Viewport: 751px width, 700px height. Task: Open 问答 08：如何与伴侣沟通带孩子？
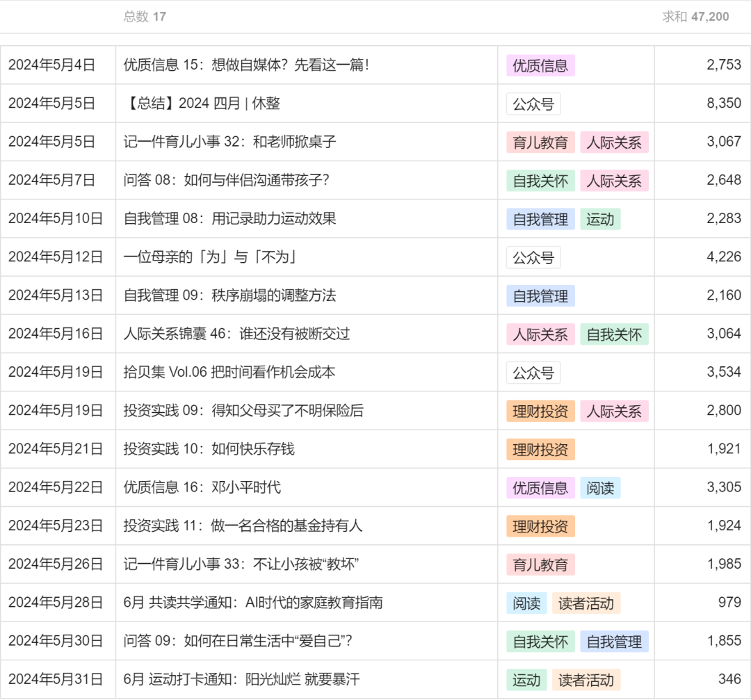(x=227, y=180)
